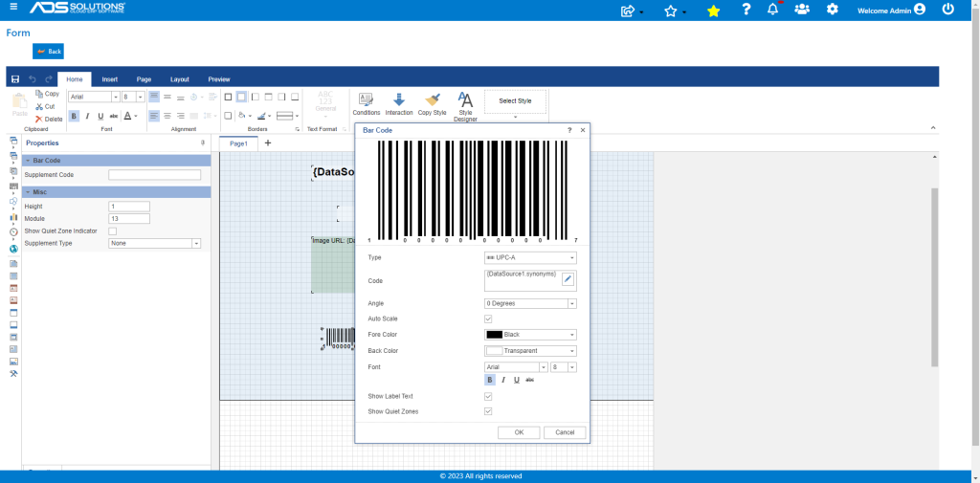Click the Transparent Back Color swatch
This screenshot has width=980, height=483.
(x=495, y=351)
